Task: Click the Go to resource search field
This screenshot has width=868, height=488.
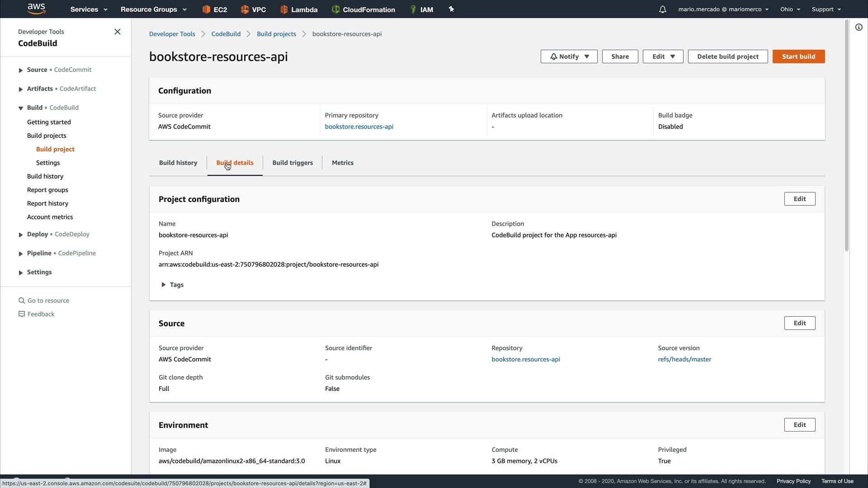Action: pos(48,300)
